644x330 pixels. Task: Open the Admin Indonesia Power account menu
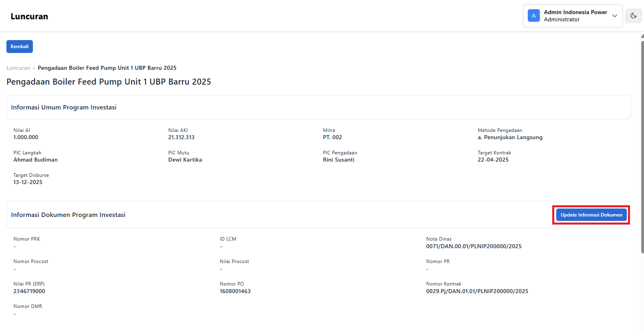[x=575, y=16]
